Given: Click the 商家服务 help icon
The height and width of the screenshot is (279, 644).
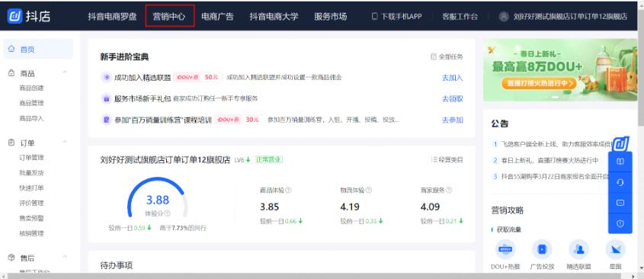Looking at the screenshot, I should 449,191.
